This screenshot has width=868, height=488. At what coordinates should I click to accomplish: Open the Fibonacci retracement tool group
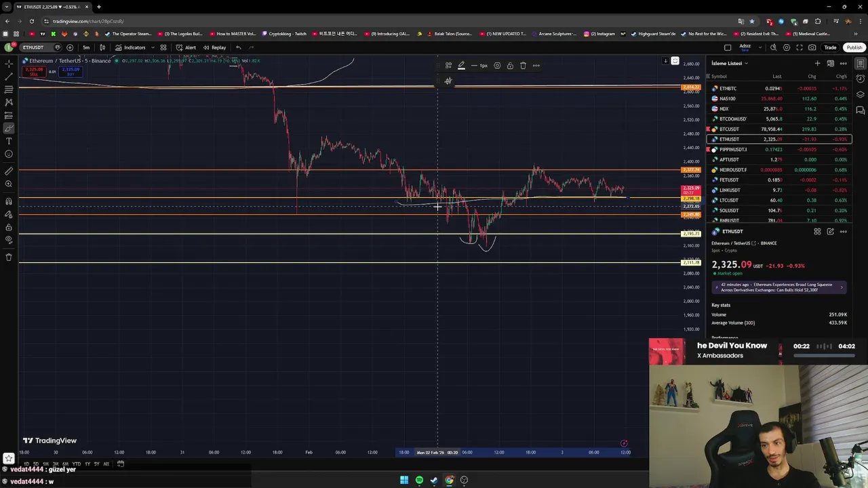click(x=9, y=89)
